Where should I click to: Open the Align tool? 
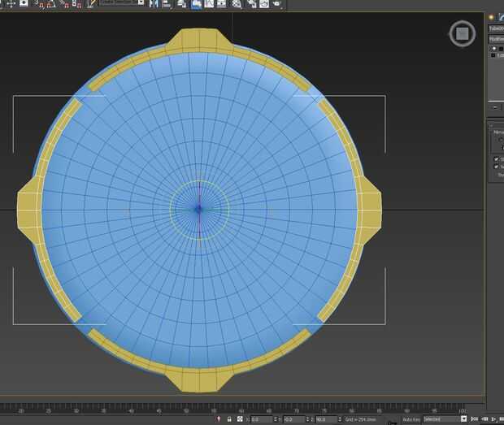coord(166,4)
